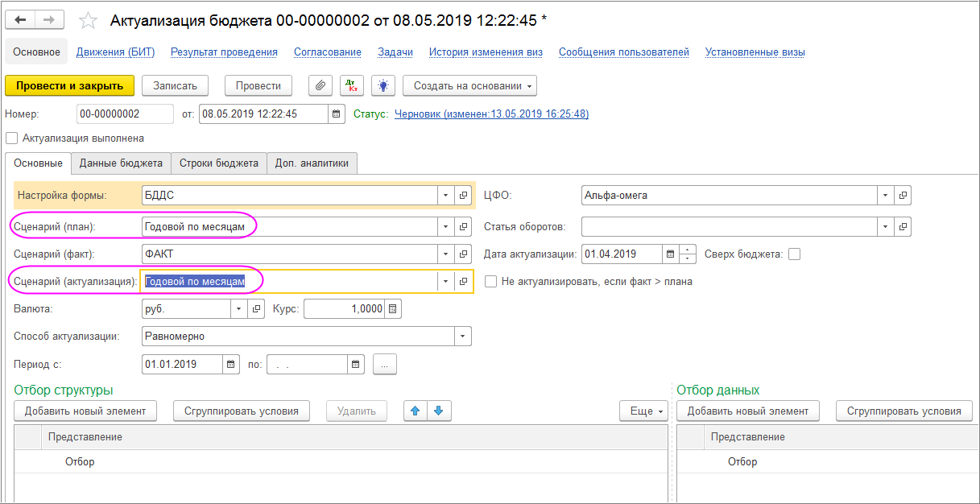Screen dimensions: 980x504
Task: Open Валюта value in new window
Action: [257, 309]
